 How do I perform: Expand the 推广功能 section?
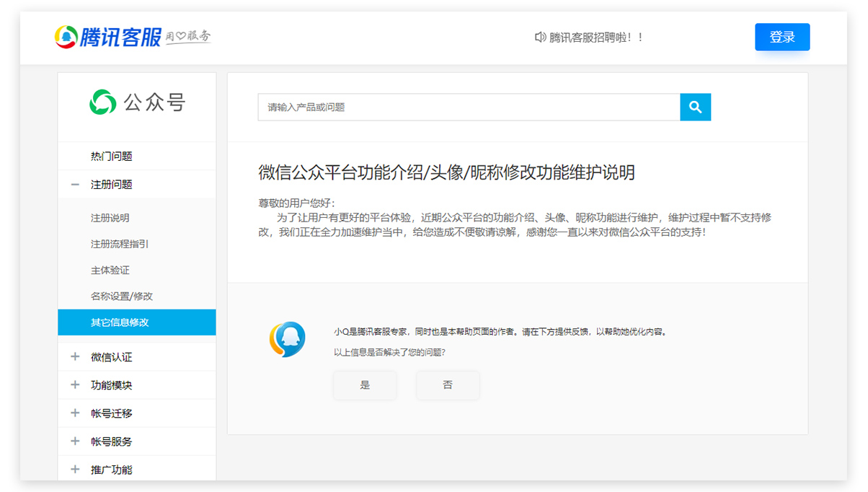(x=75, y=470)
